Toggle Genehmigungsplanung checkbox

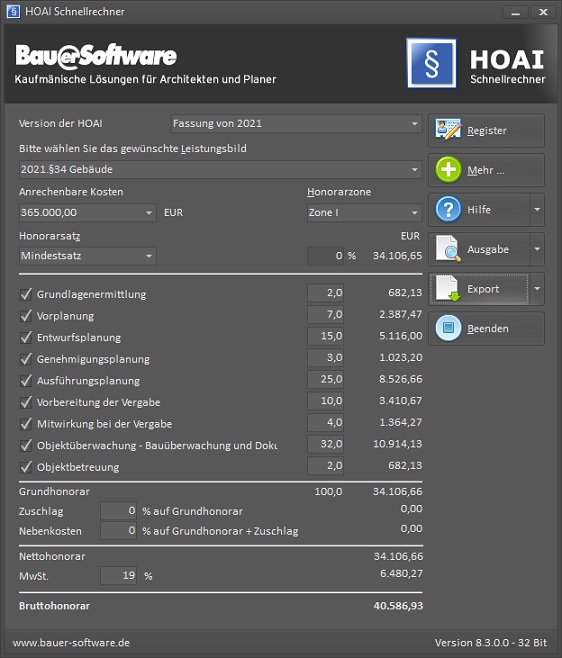click(x=26, y=359)
